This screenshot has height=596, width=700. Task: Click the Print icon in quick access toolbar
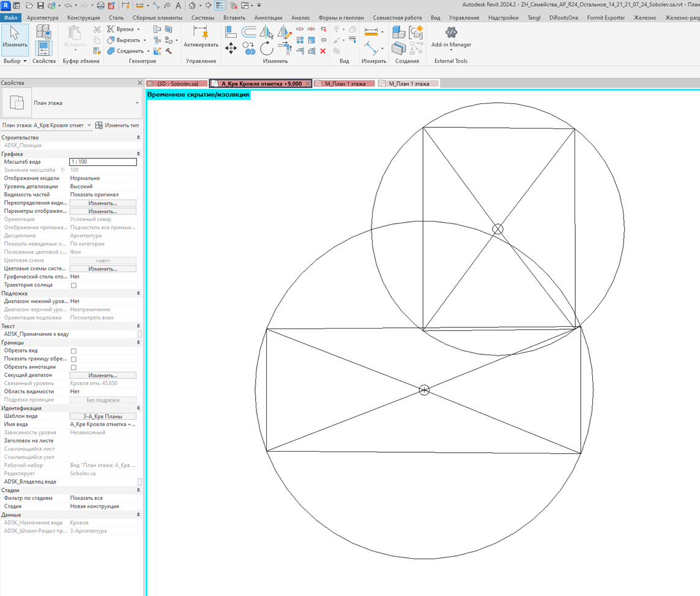[x=100, y=6]
